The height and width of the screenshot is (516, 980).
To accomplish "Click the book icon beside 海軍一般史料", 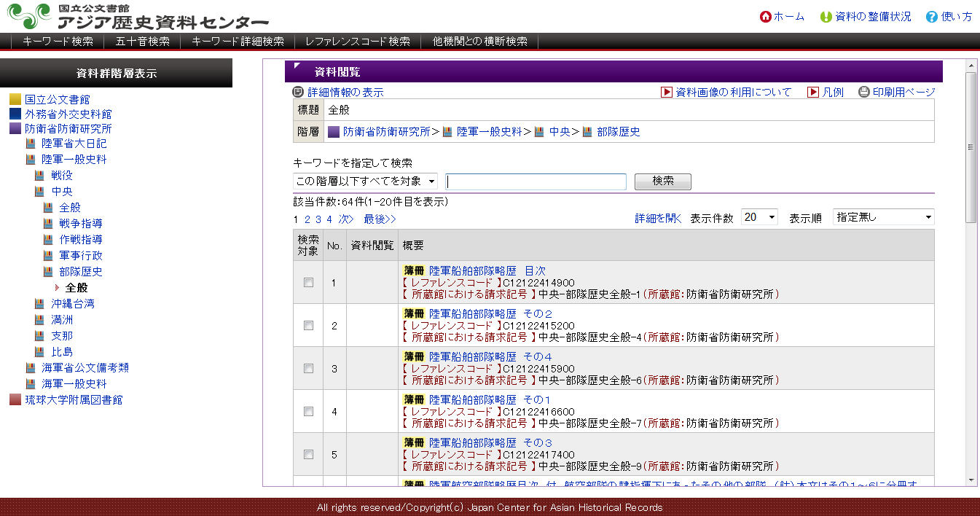I will 31,383.
